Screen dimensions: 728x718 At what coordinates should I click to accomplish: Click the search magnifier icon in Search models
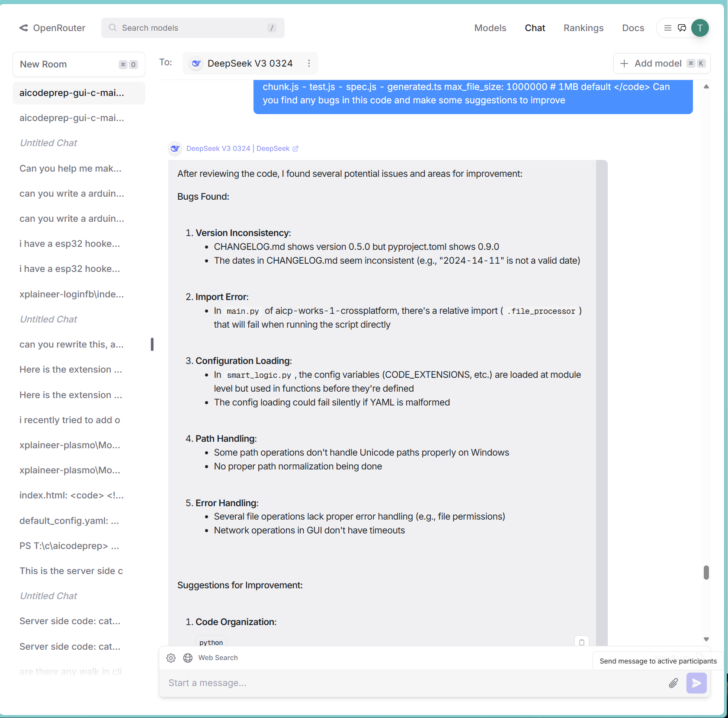[112, 28]
